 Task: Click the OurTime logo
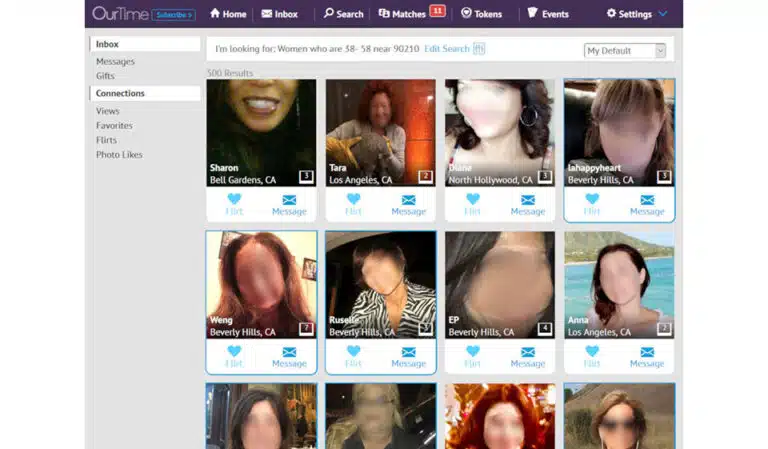pos(119,14)
